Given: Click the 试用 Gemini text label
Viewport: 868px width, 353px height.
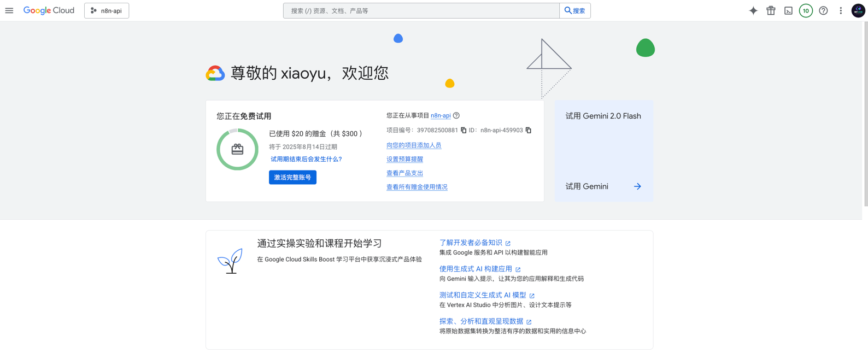Looking at the screenshot, I should [587, 186].
